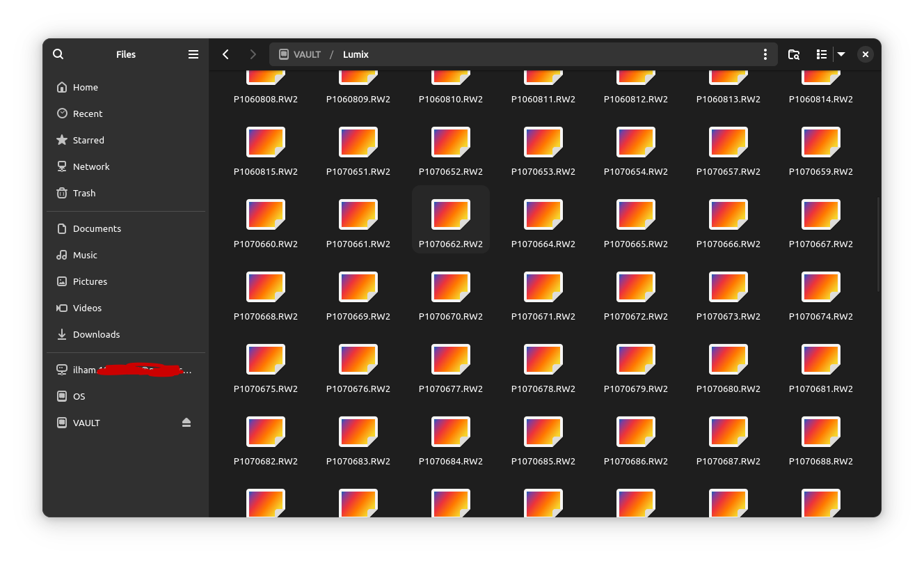The image size is (924, 564).
Task: Open Trash in the sidebar
Action: (x=126, y=193)
